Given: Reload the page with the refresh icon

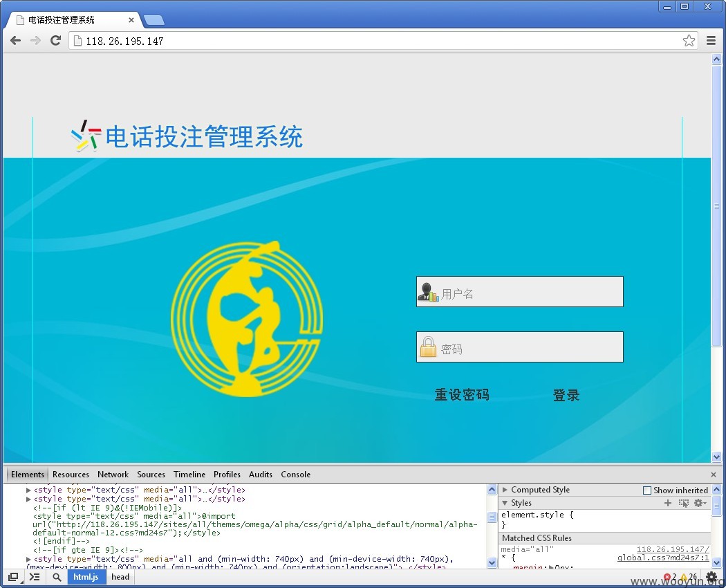Looking at the screenshot, I should (55, 41).
